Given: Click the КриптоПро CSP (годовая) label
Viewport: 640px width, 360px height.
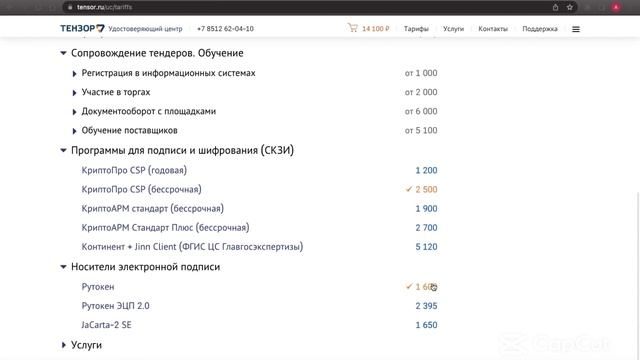Looking at the screenshot, I should 134,170.
